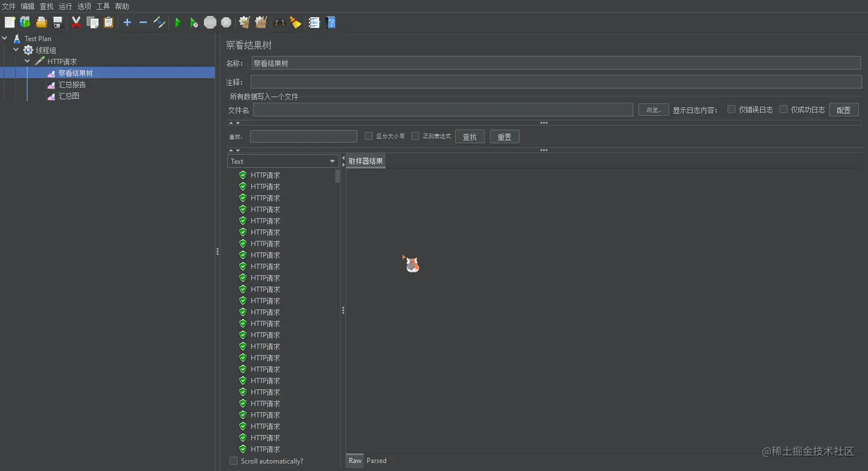The image size is (868, 471).
Task: Open the Text renderer dropdown
Action: click(x=283, y=161)
